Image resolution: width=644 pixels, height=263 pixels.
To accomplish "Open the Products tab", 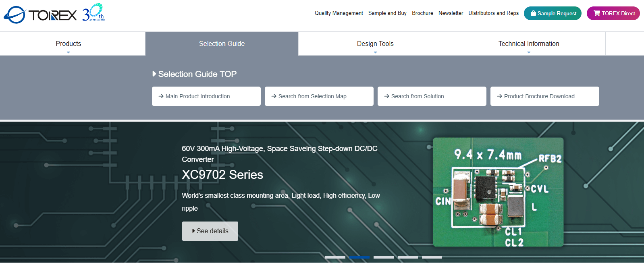I will click(73, 43).
